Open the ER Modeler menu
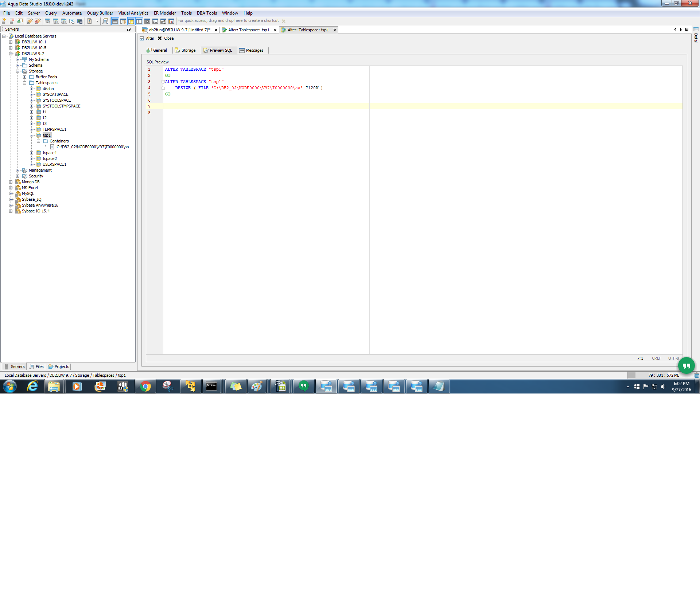The width and height of the screenshot is (700, 607). (165, 13)
